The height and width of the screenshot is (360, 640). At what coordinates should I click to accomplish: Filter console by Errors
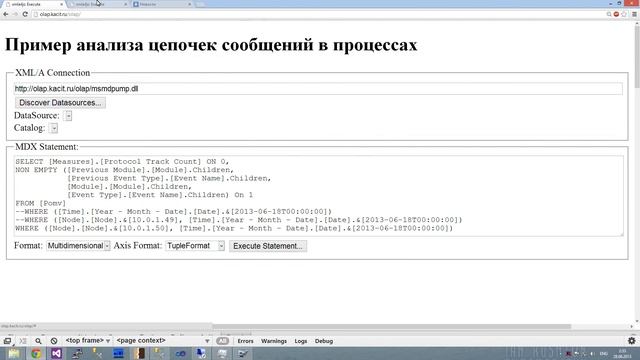click(245, 341)
